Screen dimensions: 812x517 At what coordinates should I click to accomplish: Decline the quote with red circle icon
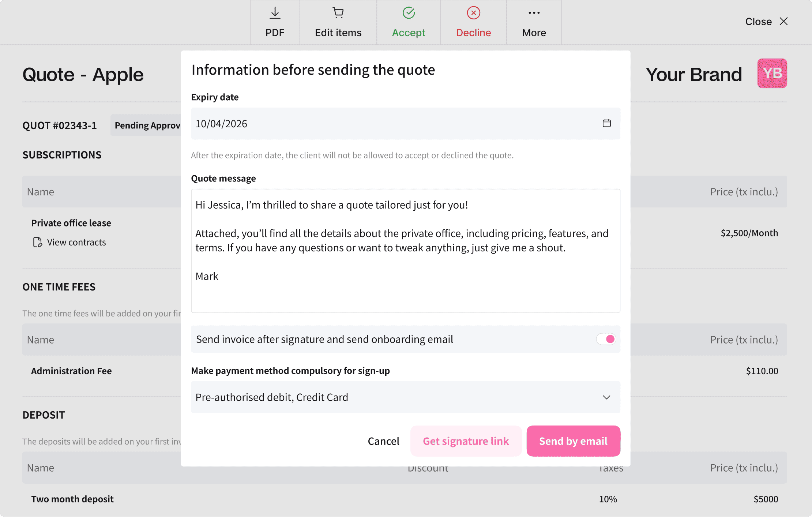(473, 13)
